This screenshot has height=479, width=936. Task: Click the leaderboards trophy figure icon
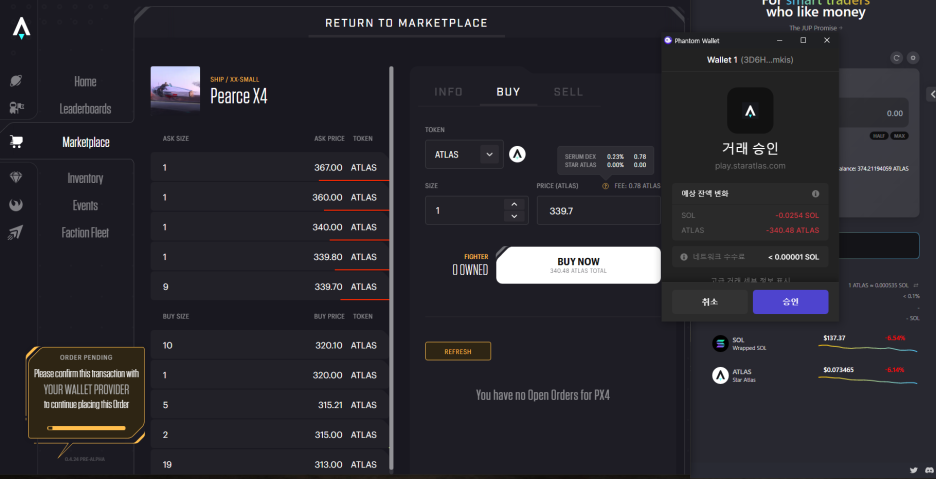pyautogui.click(x=16, y=108)
